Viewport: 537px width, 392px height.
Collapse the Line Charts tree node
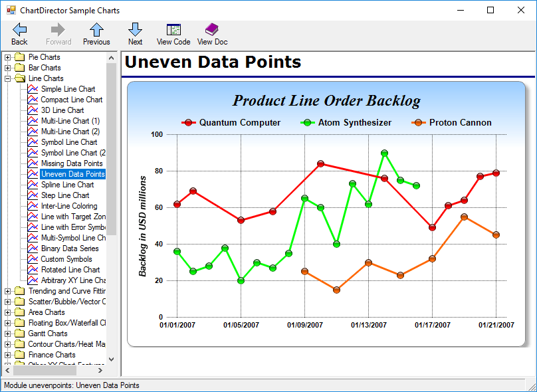coord(8,78)
